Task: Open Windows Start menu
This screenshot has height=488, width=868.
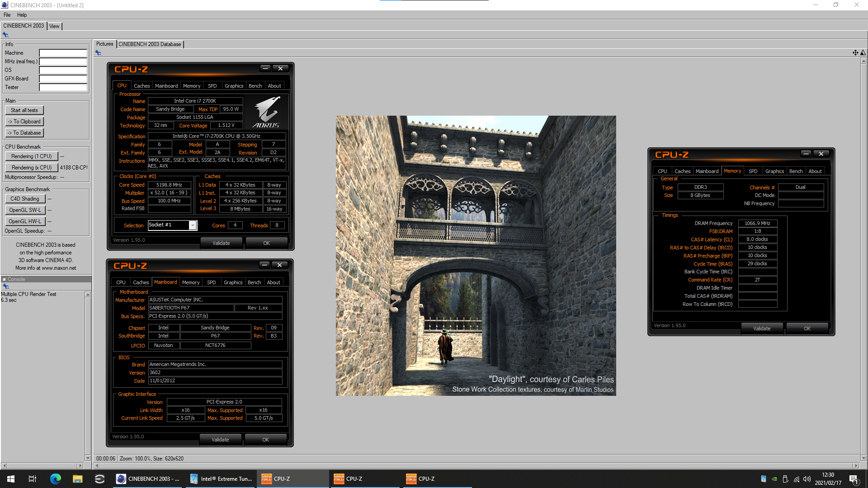Action: (11, 479)
